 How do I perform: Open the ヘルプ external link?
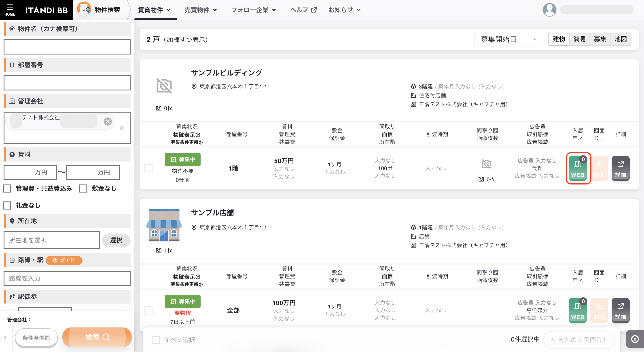coord(303,10)
